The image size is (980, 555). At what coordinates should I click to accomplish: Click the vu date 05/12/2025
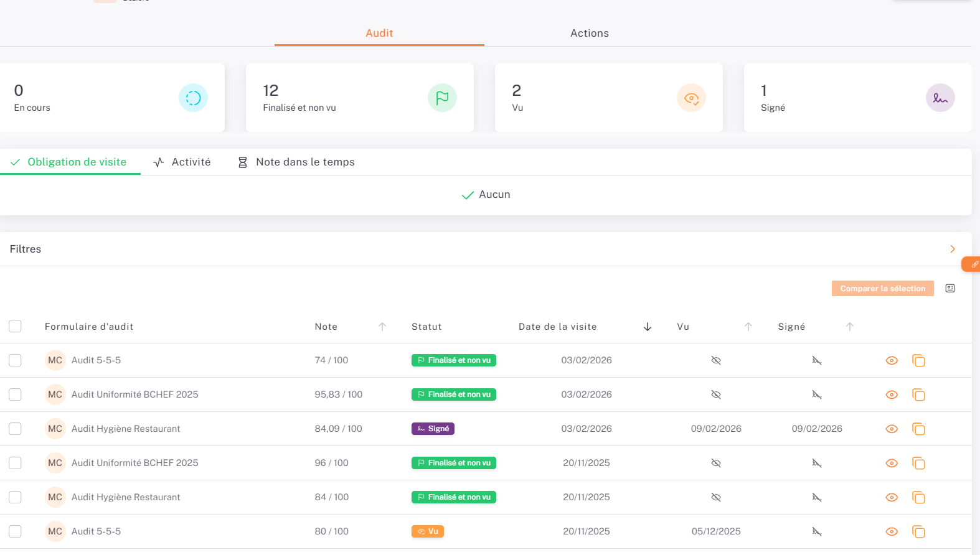[x=716, y=531]
